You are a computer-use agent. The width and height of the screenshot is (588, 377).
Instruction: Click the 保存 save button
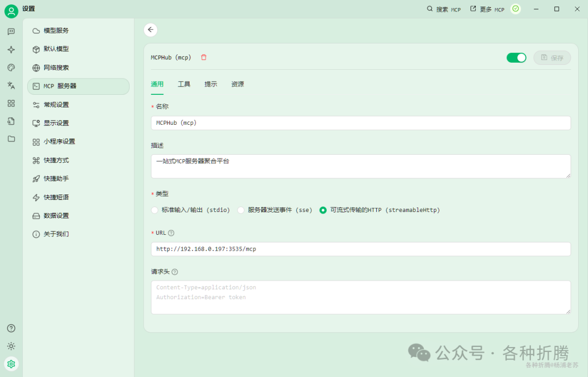pyautogui.click(x=552, y=58)
